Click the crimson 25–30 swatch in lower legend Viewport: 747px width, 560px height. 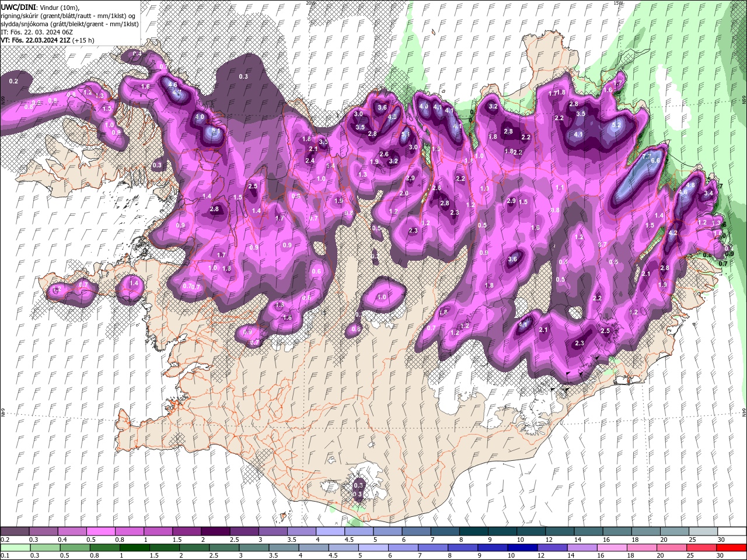[703, 548]
